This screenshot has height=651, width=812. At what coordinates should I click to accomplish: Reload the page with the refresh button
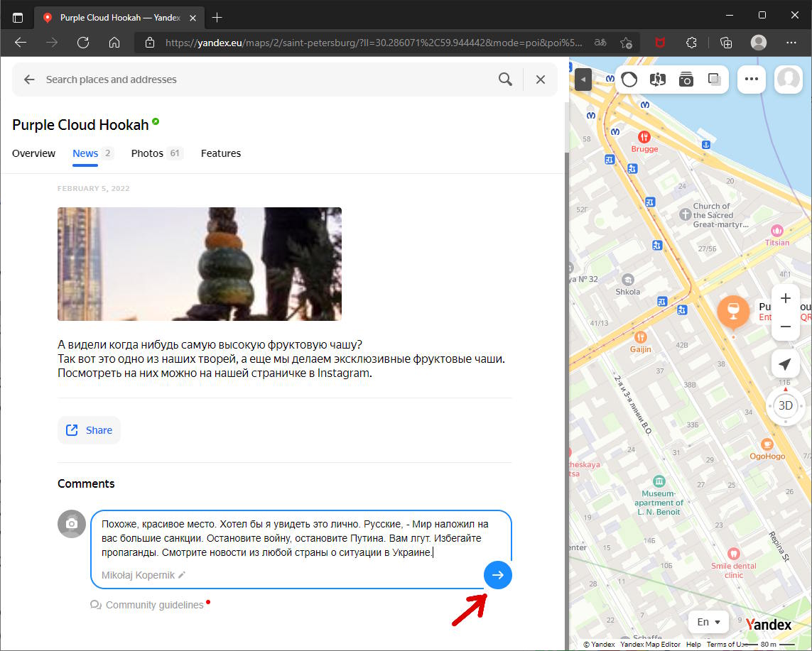click(83, 43)
